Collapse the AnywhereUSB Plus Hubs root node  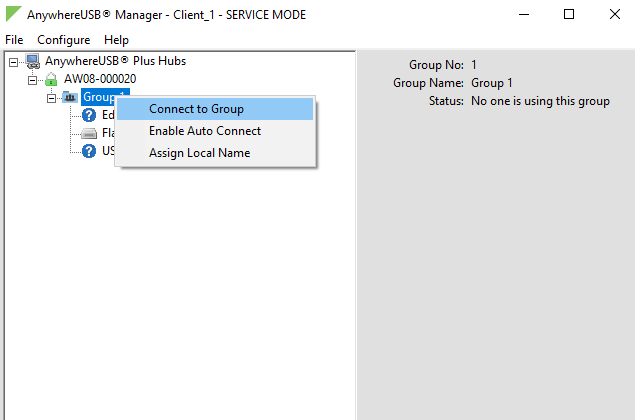[13, 62]
